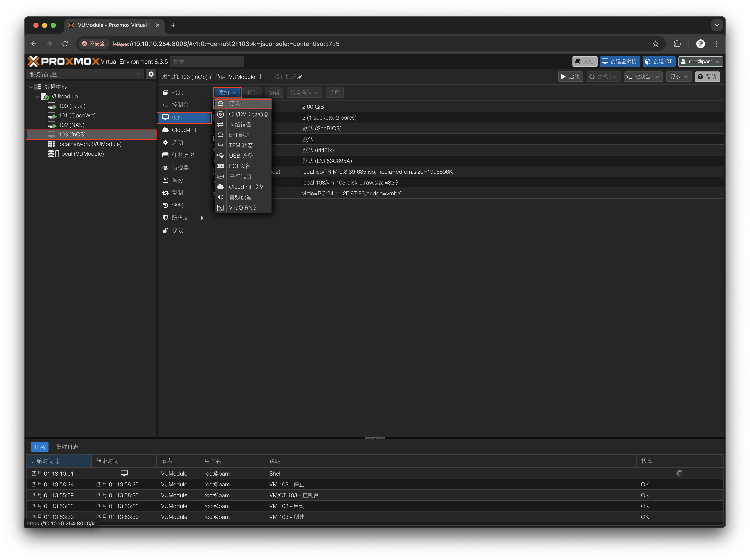Reload the page in the browser
Image resolution: width=750 pixels, height=560 pixels.
pyautogui.click(x=65, y=44)
